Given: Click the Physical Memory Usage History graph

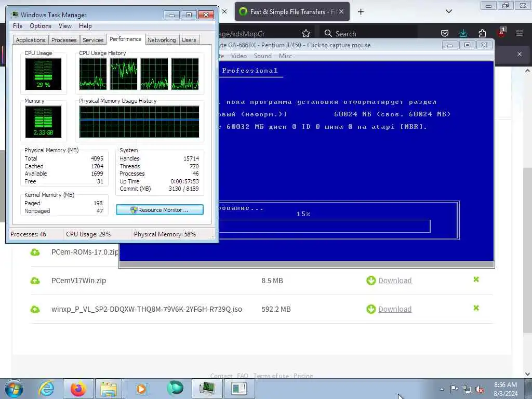Looking at the screenshot, I should (x=139, y=122).
